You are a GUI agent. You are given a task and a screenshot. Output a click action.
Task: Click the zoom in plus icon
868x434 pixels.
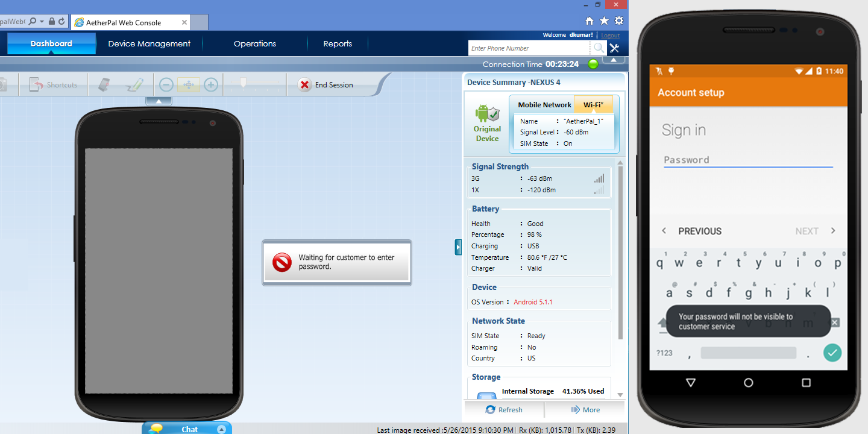pyautogui.click(x=210, y=85)
